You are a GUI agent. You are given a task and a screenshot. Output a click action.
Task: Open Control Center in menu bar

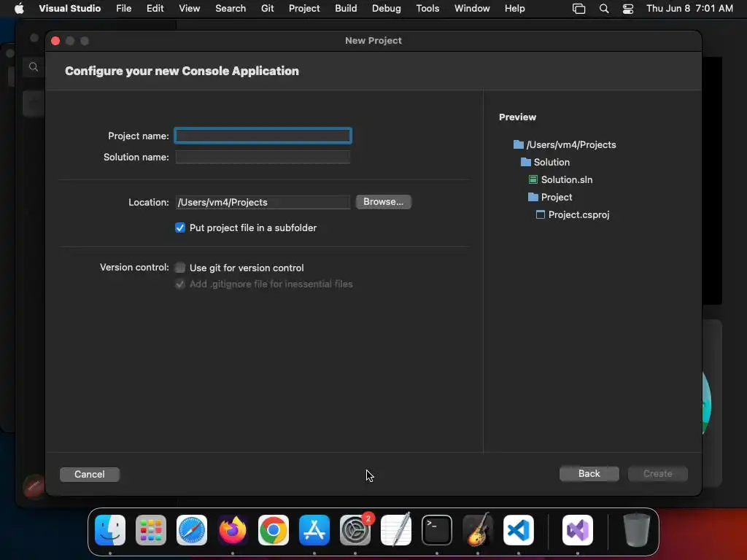click(x=628, y=9)
